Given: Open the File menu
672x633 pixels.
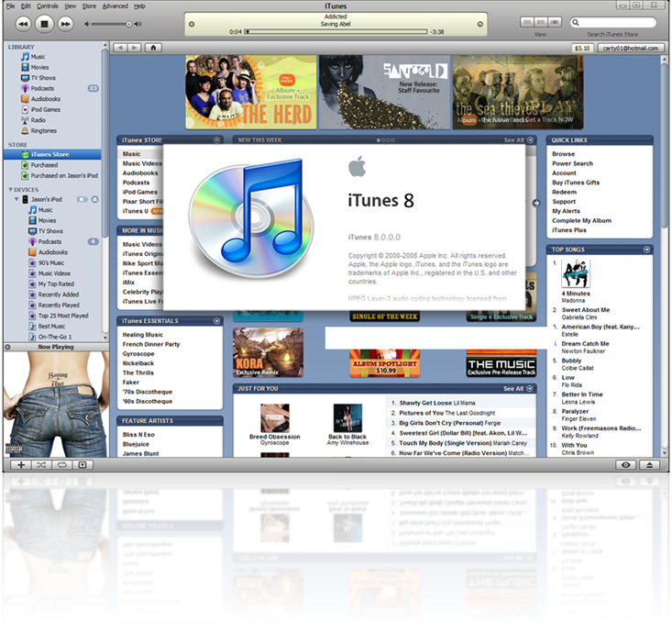Looking at the screenshot, I should pyautogui.click(x=11, y=6).
